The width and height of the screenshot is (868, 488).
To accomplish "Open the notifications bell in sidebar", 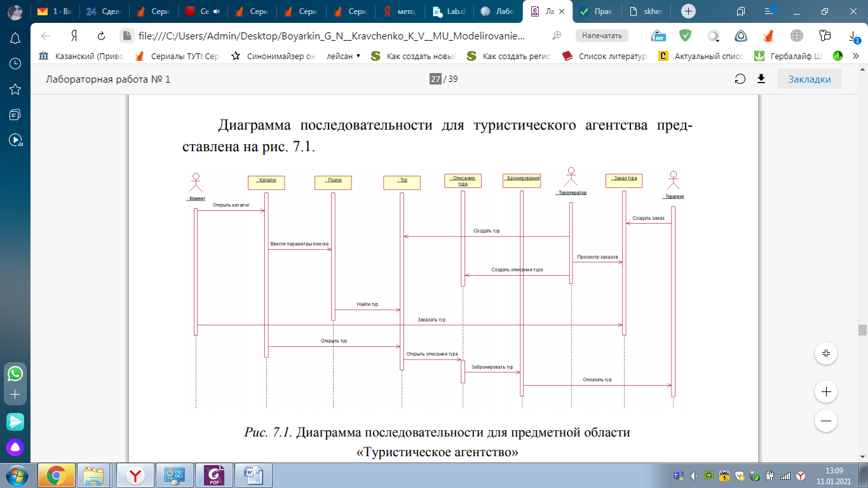I will coord(15,38).
